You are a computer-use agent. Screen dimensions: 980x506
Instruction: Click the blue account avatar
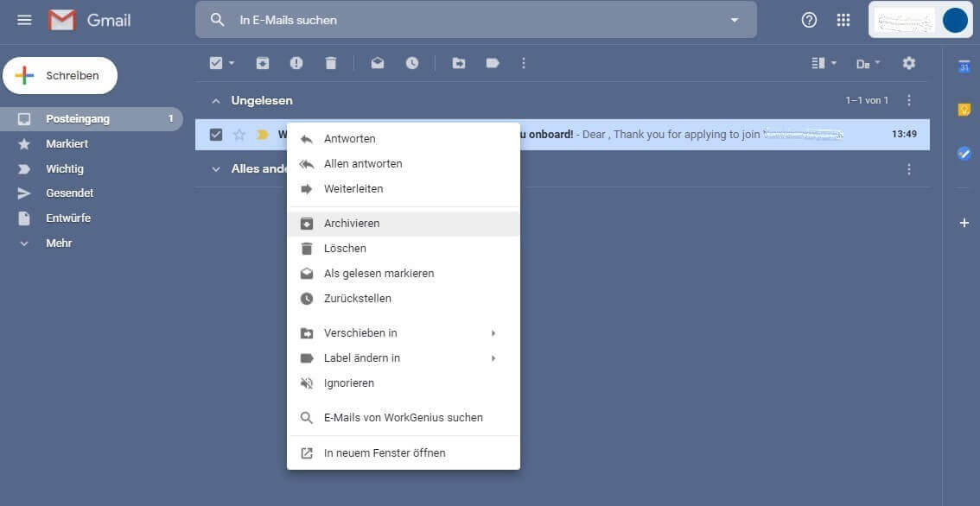955,20
